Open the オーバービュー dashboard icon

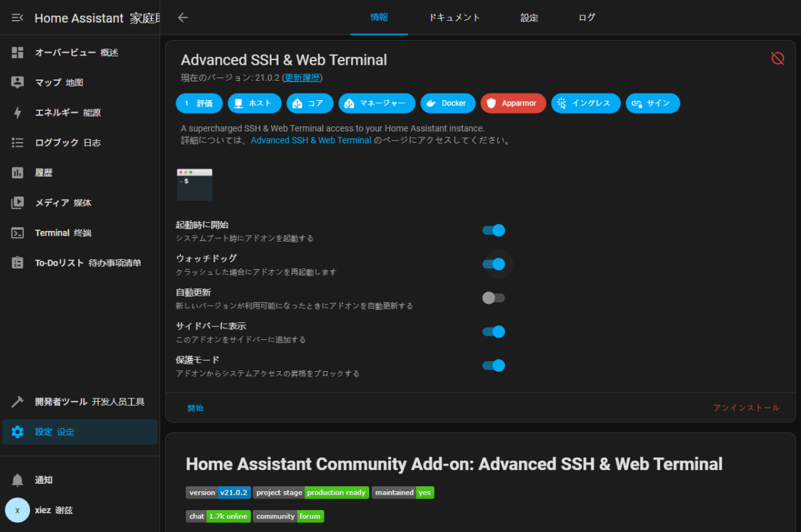(18, 53)
